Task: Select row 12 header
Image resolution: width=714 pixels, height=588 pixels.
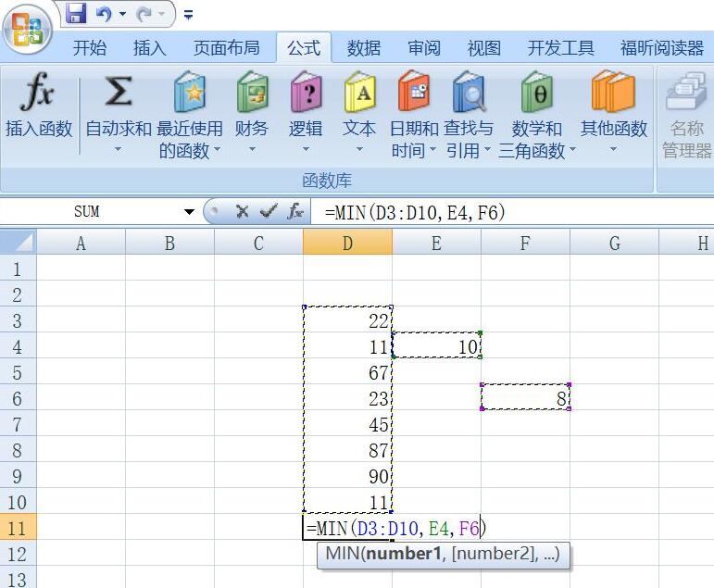Action: pos(18,554)
